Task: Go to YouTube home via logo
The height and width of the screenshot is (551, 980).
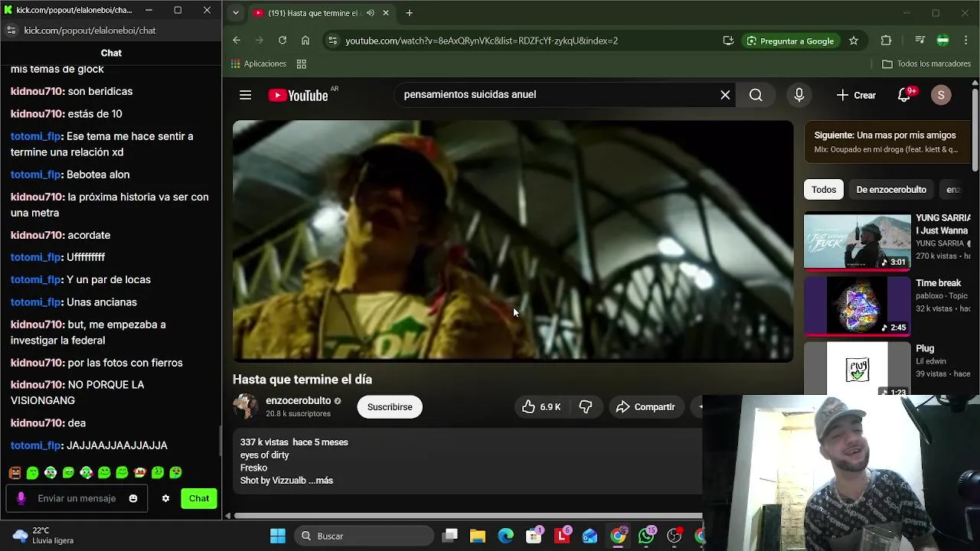Action: coord(299,95)
